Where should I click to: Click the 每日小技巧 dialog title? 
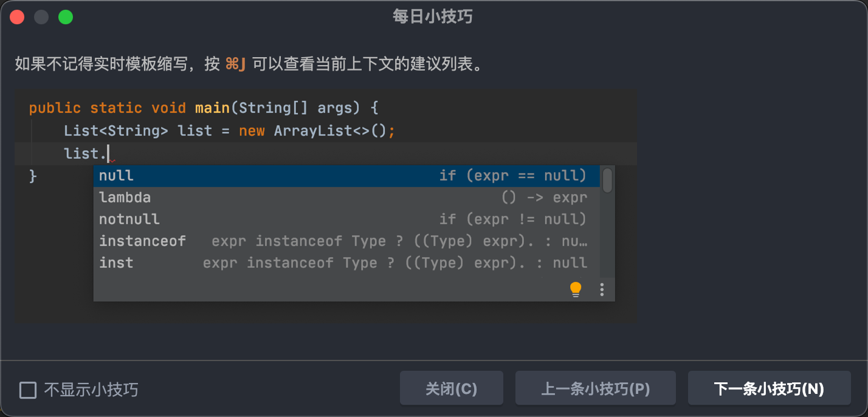point(432,17)
